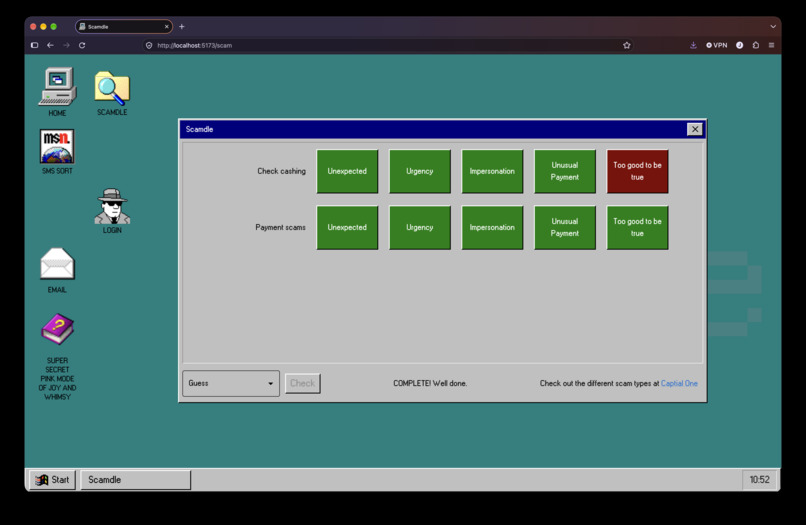
Task: Click Urgency tile in Check cashing row
Action: point(419,171)
